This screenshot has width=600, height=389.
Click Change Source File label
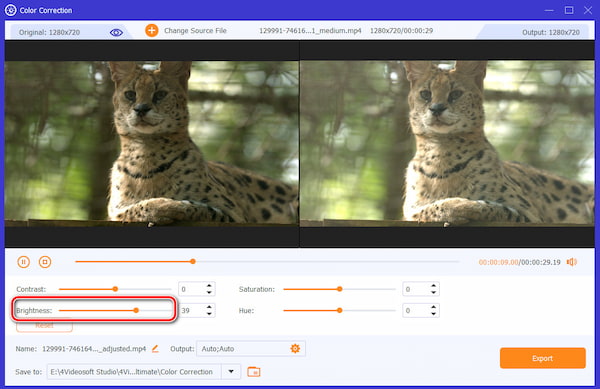pos(195,31)
